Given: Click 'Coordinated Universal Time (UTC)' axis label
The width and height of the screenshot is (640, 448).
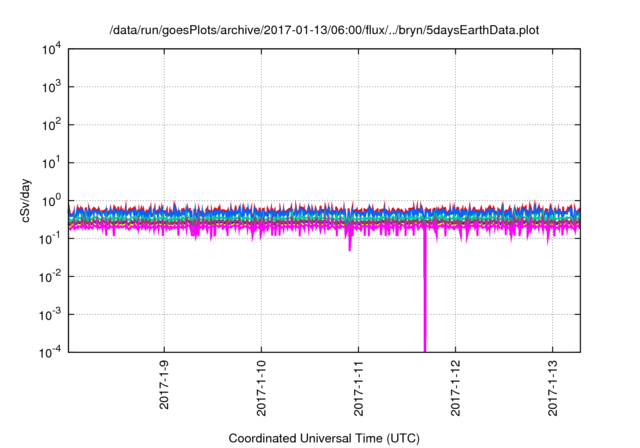Looking at the screenshot, I should 324,438.
